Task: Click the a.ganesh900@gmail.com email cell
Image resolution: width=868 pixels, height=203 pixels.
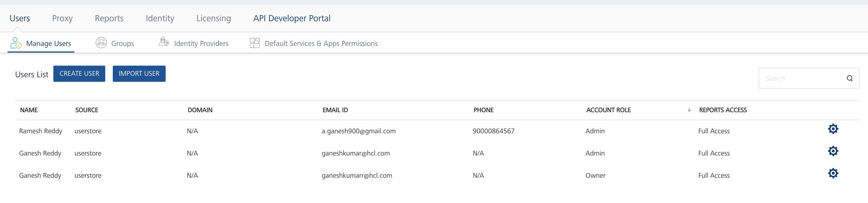Action: [358, 131]
